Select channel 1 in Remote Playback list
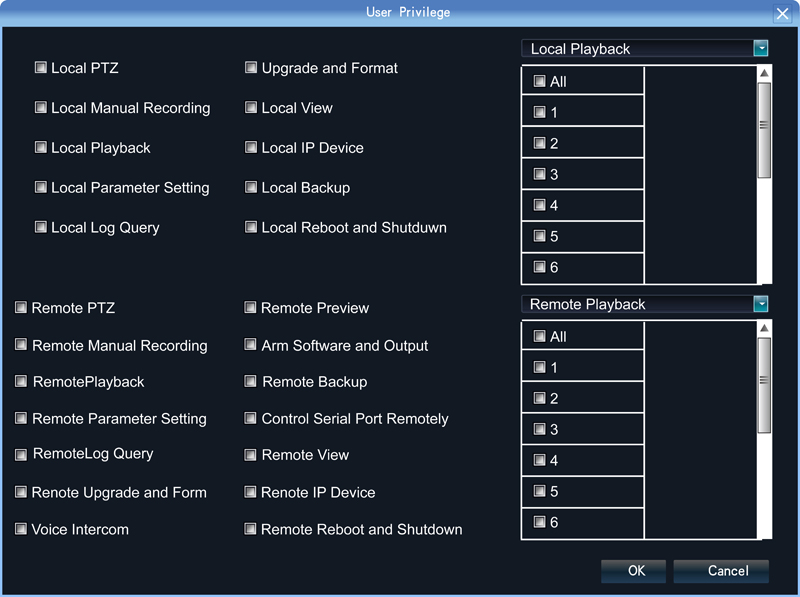This screenshot has height=597, width=800. pyautogui.click(x=539, y=367)
